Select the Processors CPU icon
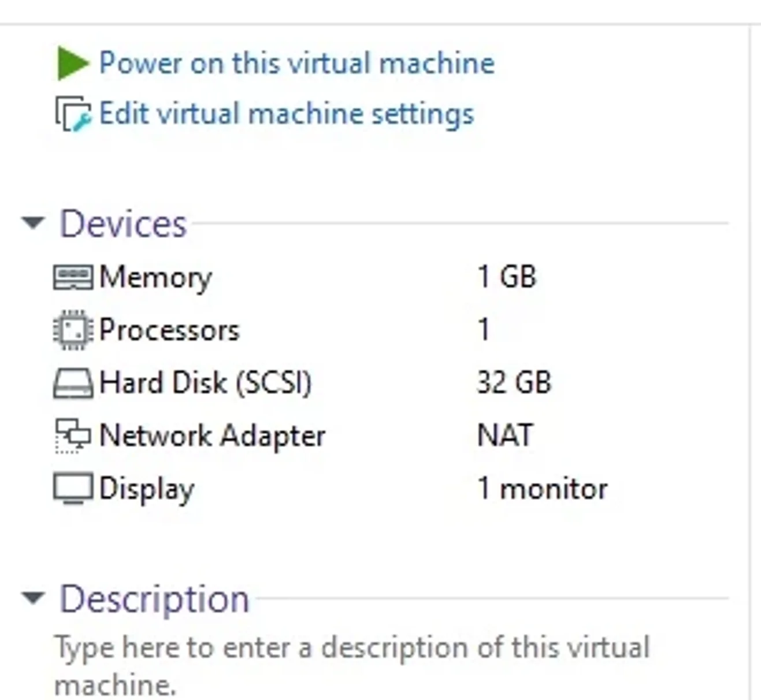The image size is (761, 700). pos(73,330)
